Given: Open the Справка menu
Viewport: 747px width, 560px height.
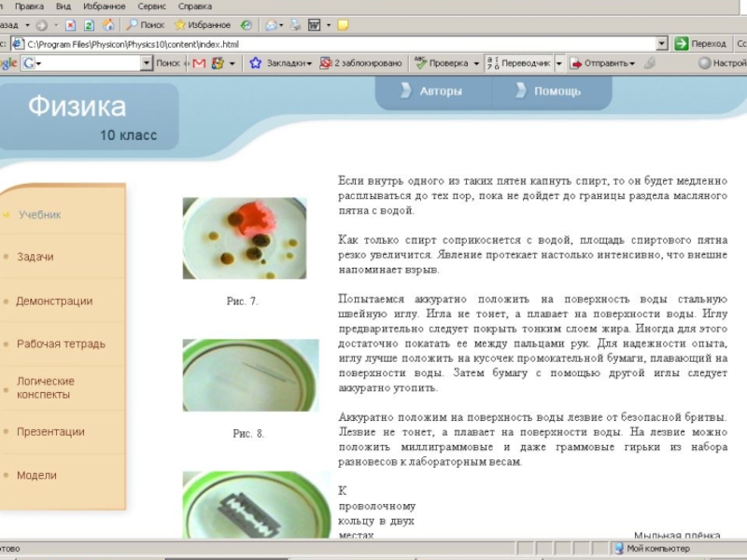Looking at the screenshot, I should (x=195, y=7).
